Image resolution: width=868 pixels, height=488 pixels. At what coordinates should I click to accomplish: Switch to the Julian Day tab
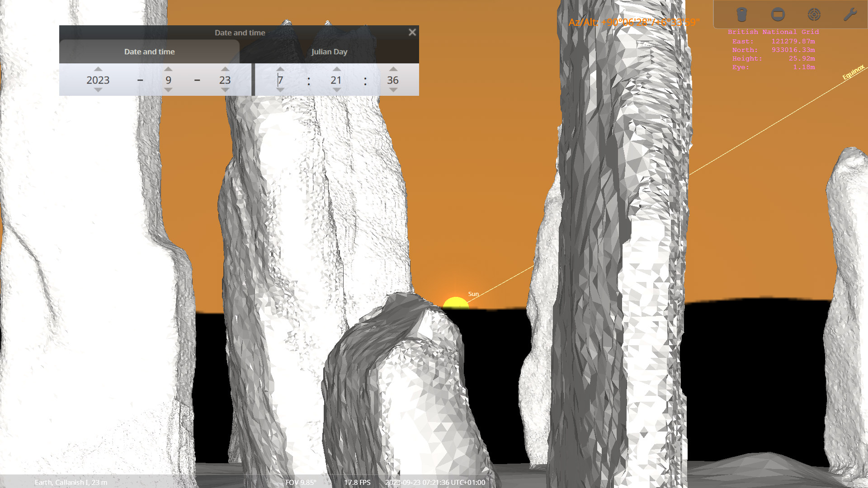point(329,52)
